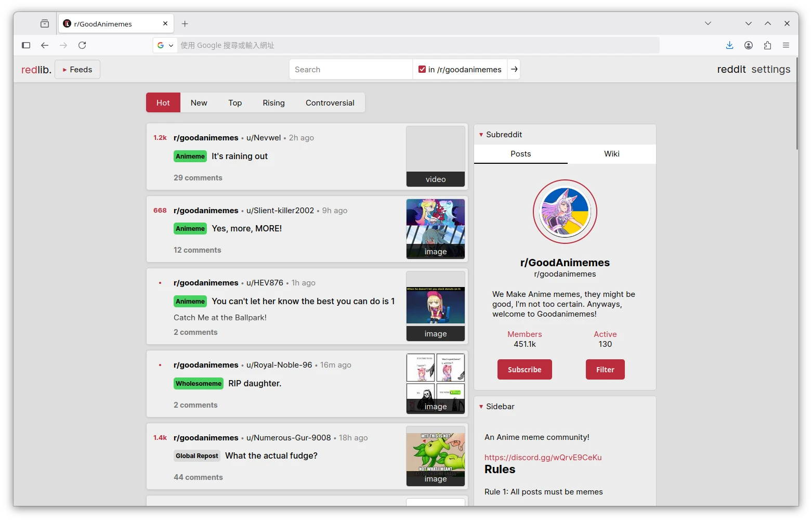
Task: Go back with the back arrow
Action: [45, 45]
